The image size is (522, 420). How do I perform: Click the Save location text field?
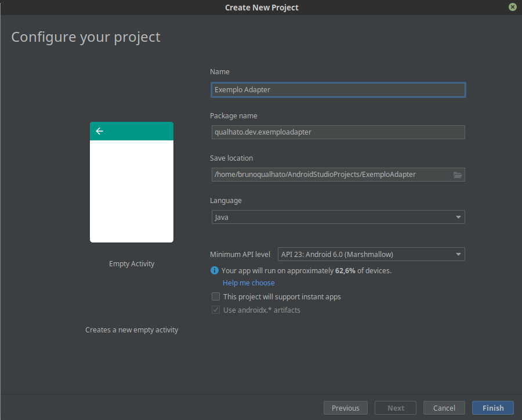click(x=331, y=174)
